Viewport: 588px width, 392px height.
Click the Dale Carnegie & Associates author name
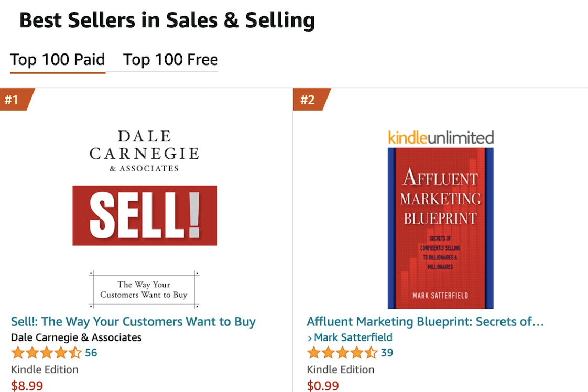[x=76, y=337]
